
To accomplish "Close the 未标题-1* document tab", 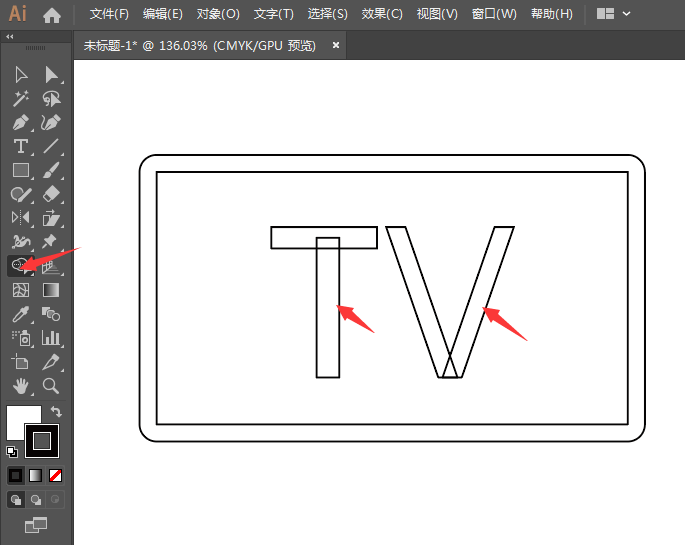I will pyautogui.click(x=336, y=45).
